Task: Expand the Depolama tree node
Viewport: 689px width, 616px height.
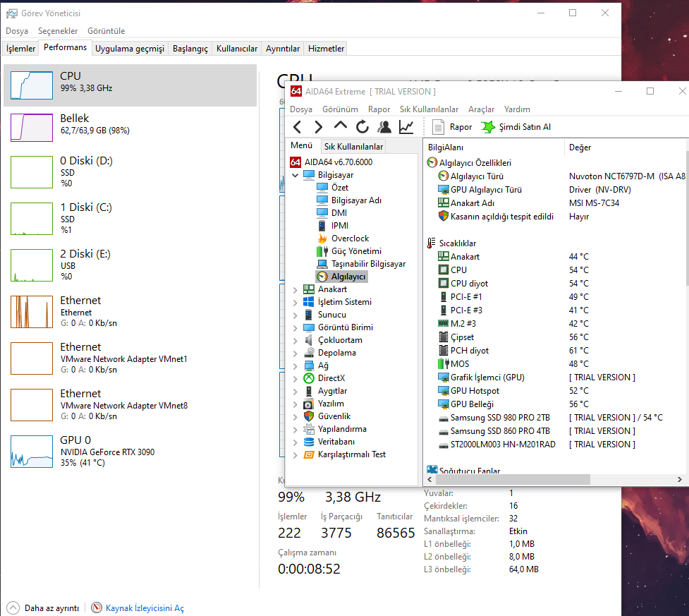Action: pos(295,353)
